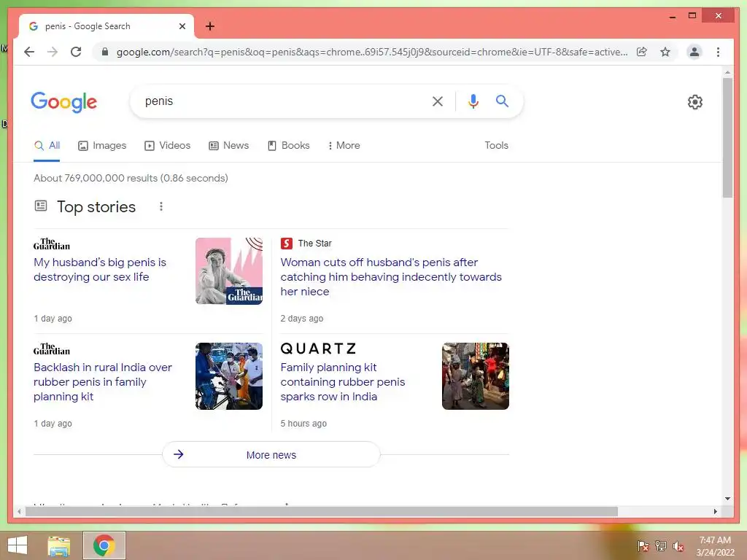Open the Quartz story thumbnail image
The width and height of the screenshot is (747, 560).
tap(476, 376)
